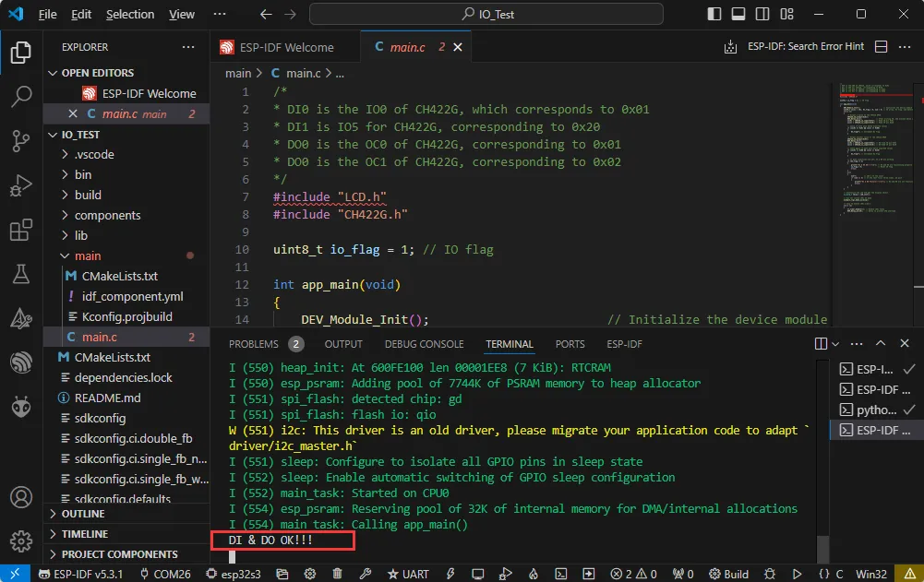Click the UART flash method selector

tap(407, 573)
